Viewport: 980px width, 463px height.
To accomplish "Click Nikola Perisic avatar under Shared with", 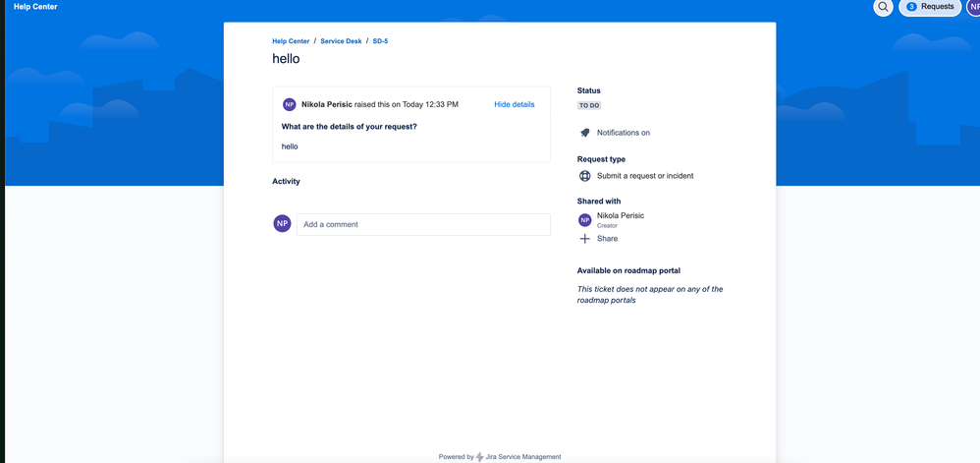I will tap(584, 219).
